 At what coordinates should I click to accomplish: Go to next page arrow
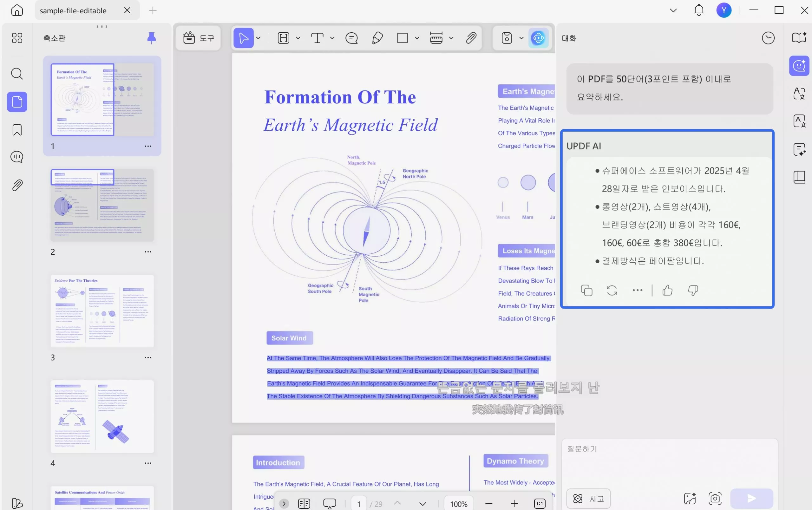pos(422,504)
